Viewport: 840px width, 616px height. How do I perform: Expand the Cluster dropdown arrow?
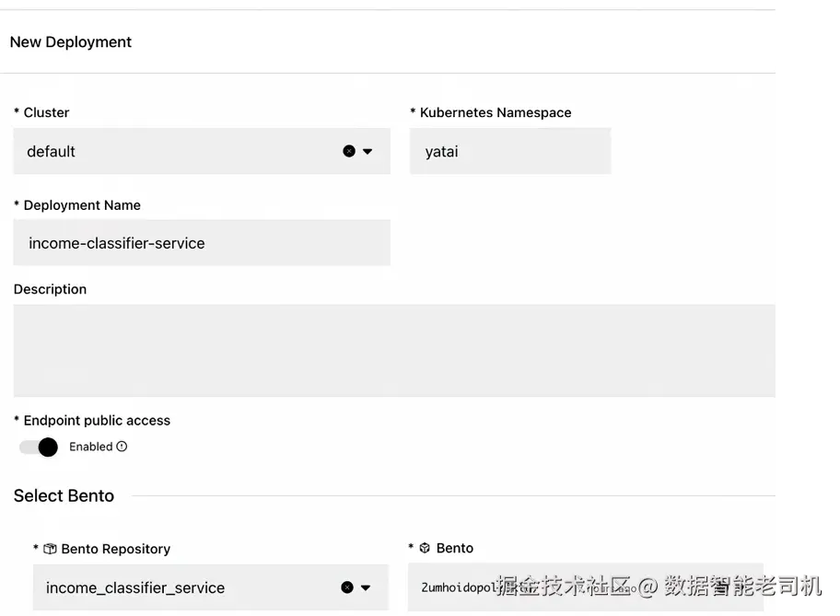coord(367,151)
